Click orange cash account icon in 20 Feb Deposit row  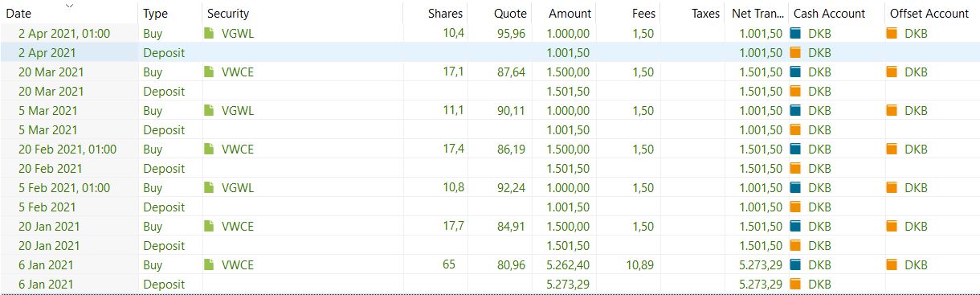pyautogui.click(x=796, y=168)
